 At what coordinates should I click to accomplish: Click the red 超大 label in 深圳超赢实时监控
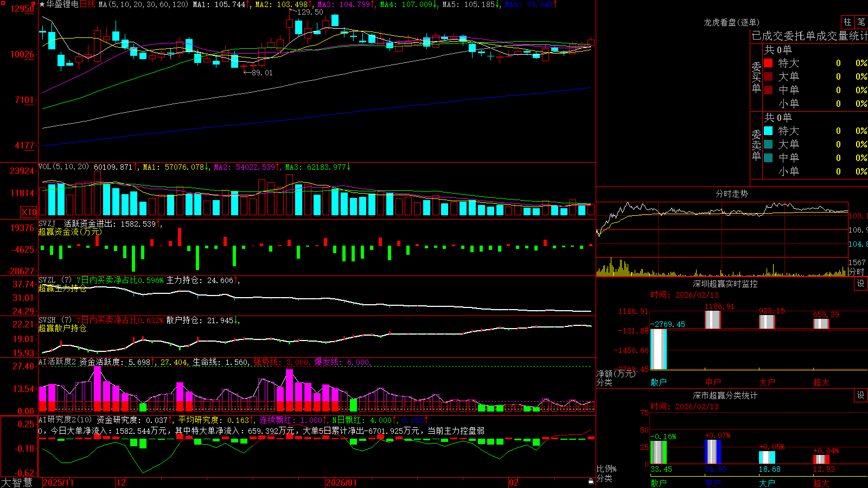[x=821, y=382]
